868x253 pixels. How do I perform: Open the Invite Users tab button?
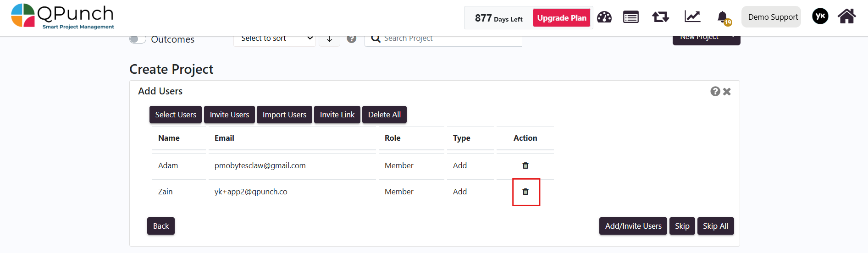point(229,115)
